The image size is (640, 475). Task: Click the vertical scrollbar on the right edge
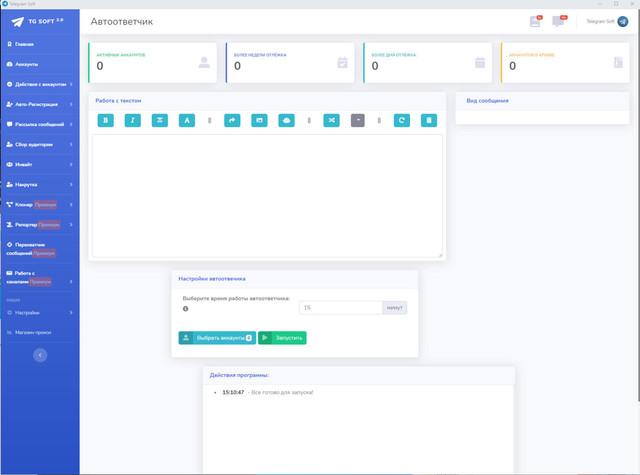coord(638,204)
